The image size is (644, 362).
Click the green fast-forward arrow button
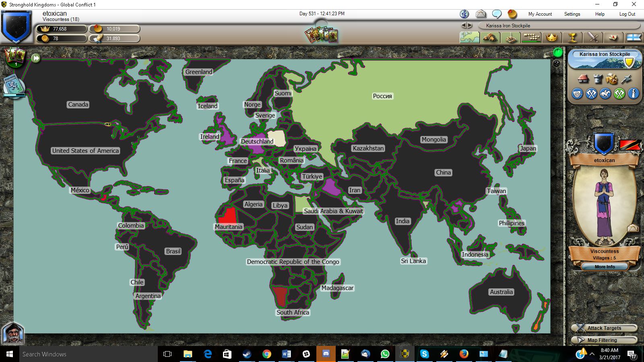coord(36,58)
